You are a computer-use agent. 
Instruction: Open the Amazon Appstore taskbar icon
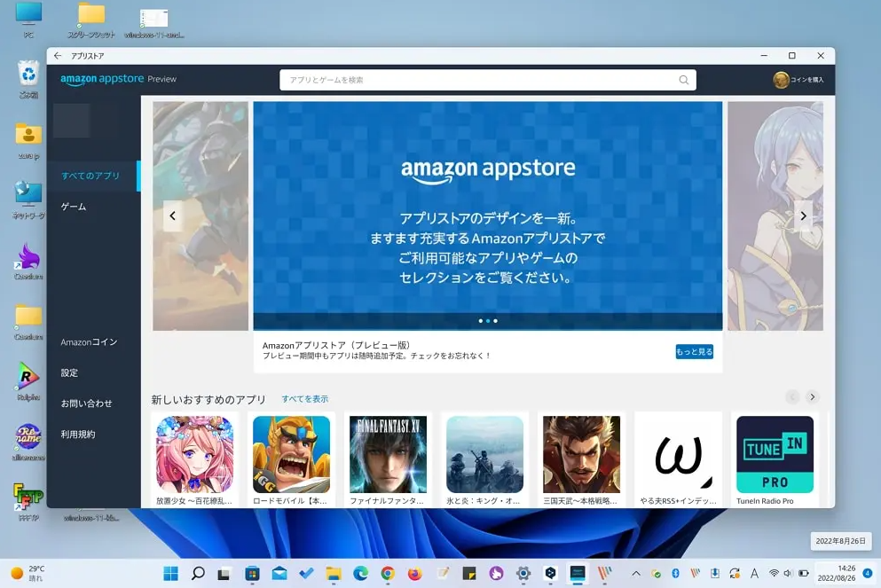(578, 573)
